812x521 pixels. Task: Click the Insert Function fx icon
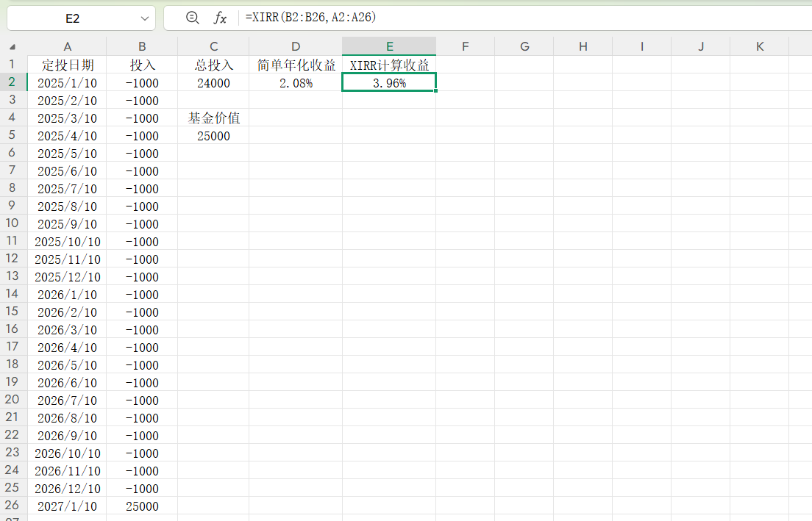[x=218, y=18]
